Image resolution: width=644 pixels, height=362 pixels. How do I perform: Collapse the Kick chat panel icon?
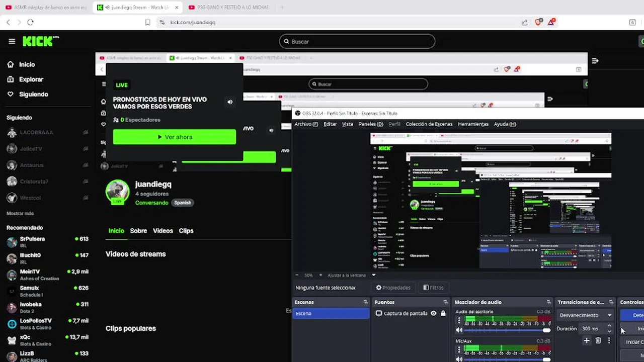(x=595, y=61)
